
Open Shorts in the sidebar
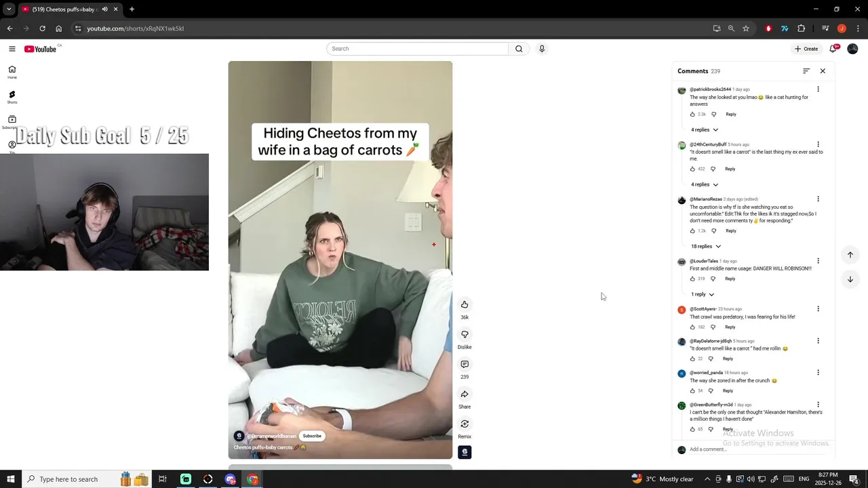tap(12, 98)
